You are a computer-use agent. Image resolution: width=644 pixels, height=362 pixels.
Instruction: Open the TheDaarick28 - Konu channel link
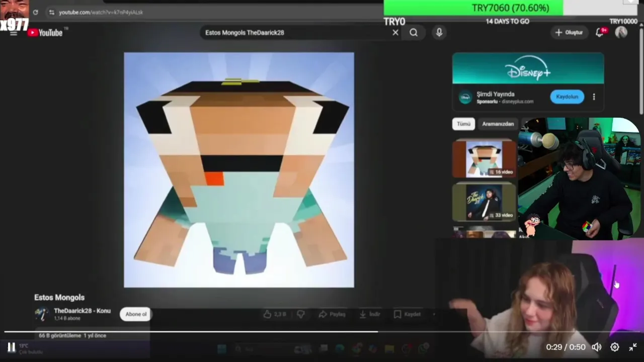tap(82, 311)
